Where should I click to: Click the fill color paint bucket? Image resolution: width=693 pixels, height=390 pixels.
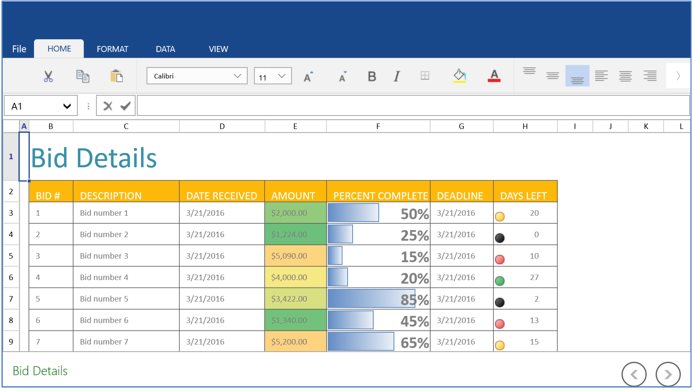tap(460, 76)
